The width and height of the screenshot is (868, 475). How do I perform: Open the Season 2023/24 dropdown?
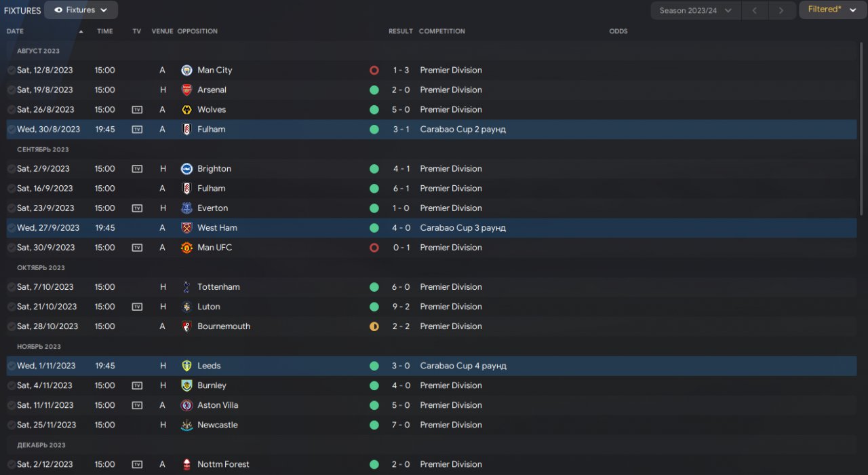[695, 10]
